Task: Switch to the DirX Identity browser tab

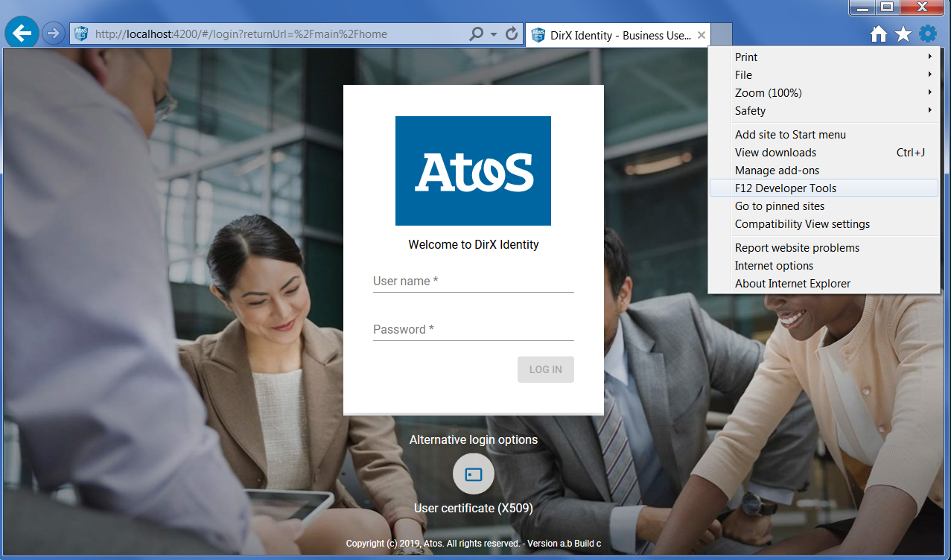Action: click(611, 34)
